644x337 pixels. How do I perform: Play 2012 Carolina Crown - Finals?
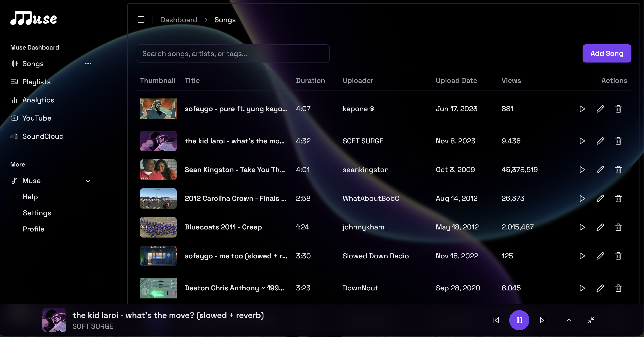click(582, 198)
